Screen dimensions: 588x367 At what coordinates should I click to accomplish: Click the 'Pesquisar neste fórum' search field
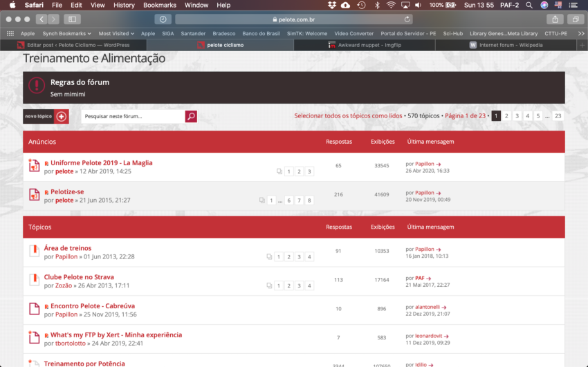click(x=132, y=116)
